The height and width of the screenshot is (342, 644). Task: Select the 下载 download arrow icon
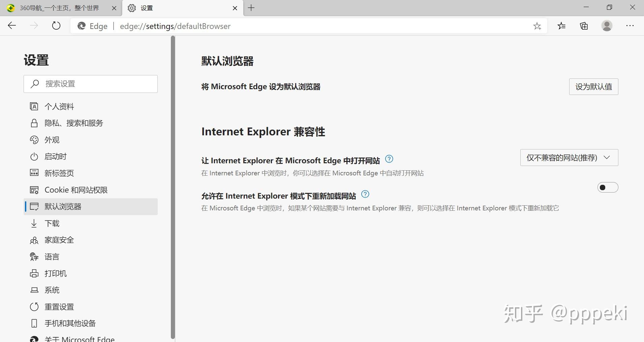(34, 223)
